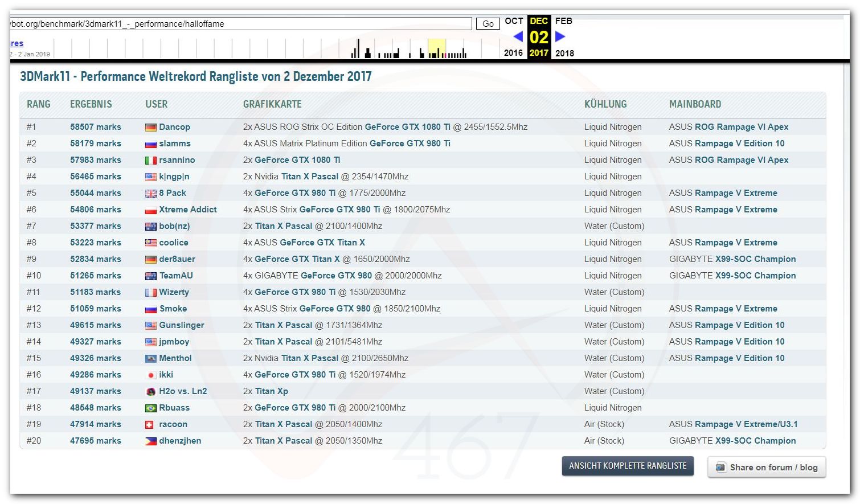The height and width of the screenshot is (504, 860).
Task: Open user profile link Gunslinger
Action: click(182, 325)
